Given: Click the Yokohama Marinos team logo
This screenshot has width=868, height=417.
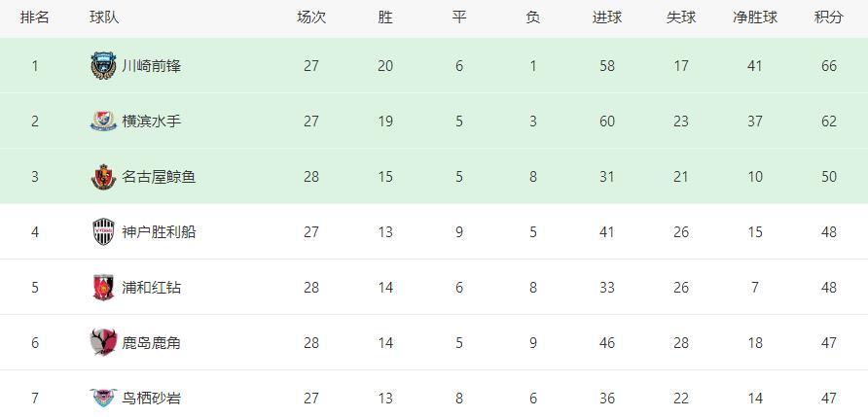Looking at the screenshot, I should [x=103, y=122].
